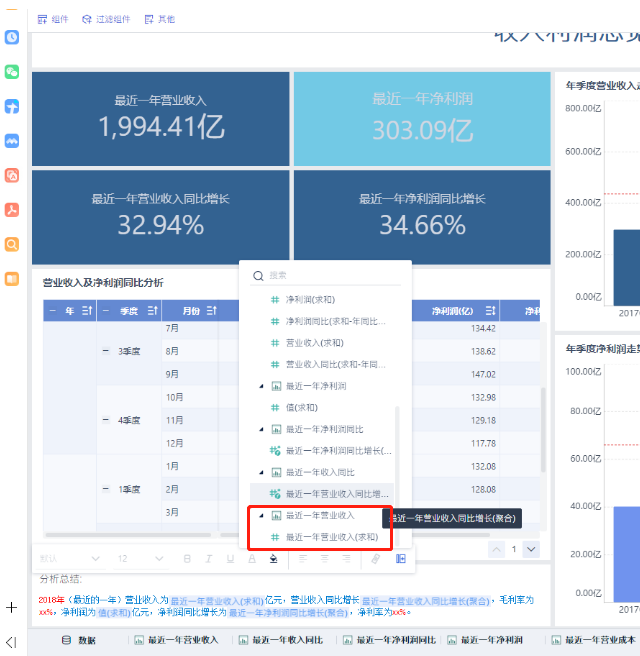This screenshot has width=640, height=656.
Task: Toggle italic formatting
Action: tap(209, 559)
